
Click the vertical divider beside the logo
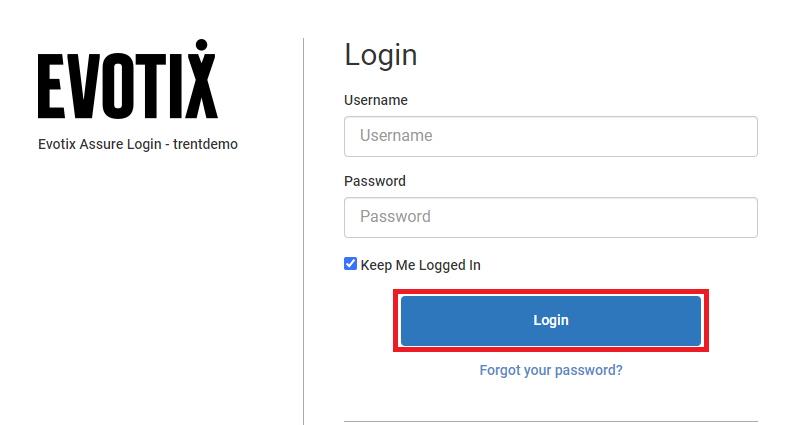(x=303, y=230)
